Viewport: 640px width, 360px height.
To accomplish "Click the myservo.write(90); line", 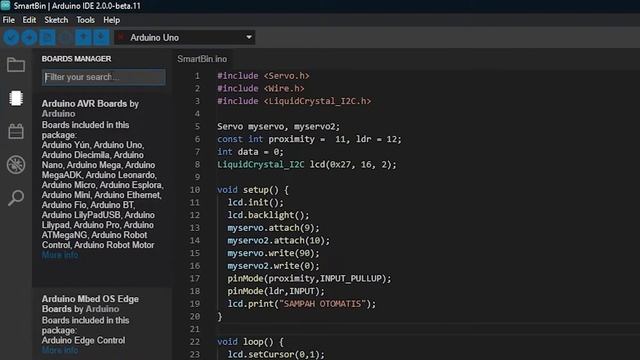I will (273, 253).
